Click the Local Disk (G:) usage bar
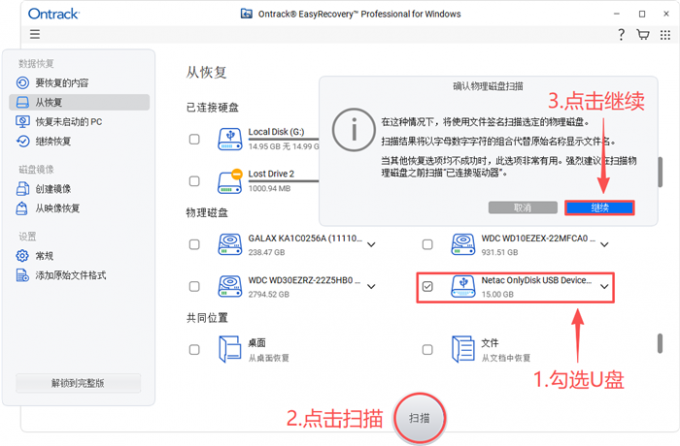Viewport: 680px width, 446px height. 284,140
